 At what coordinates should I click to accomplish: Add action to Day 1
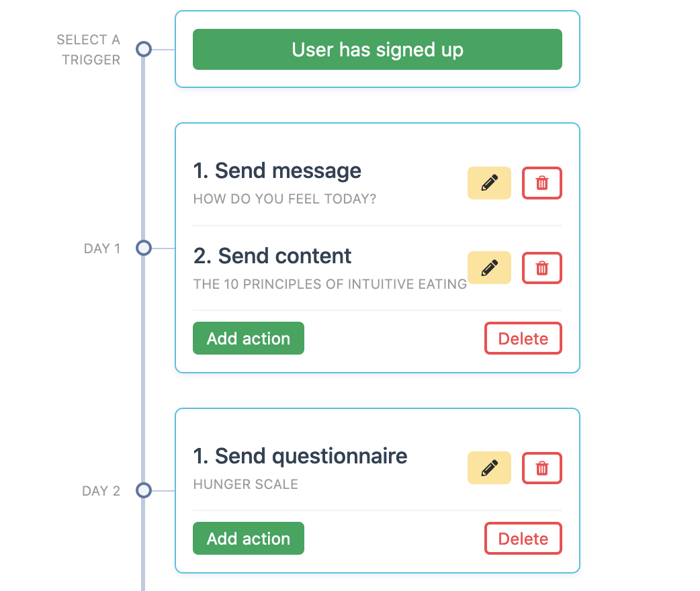coord(248,338)
